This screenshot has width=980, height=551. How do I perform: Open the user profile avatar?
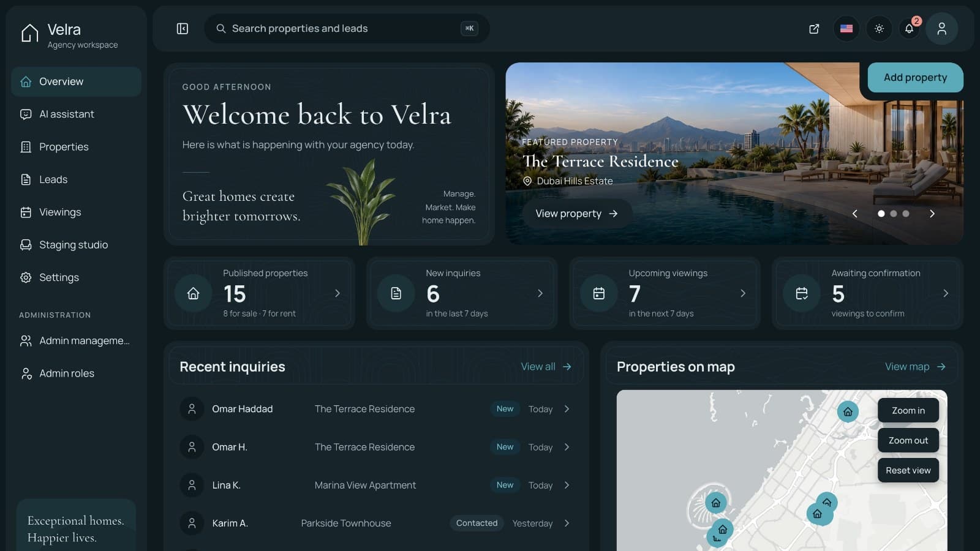coord(942,29)
